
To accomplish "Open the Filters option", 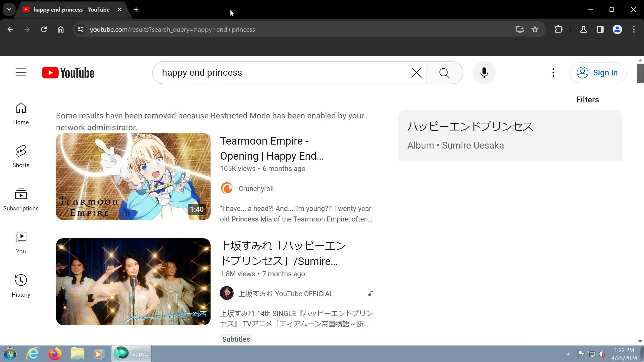I will point(587,100).
